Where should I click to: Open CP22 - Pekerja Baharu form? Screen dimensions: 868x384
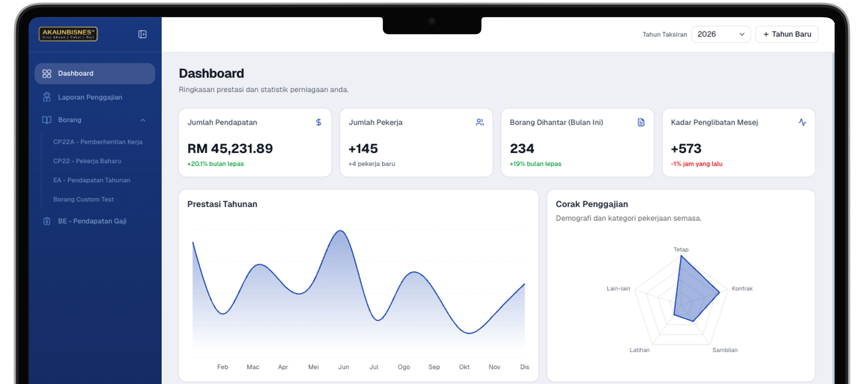pos(87,161)
